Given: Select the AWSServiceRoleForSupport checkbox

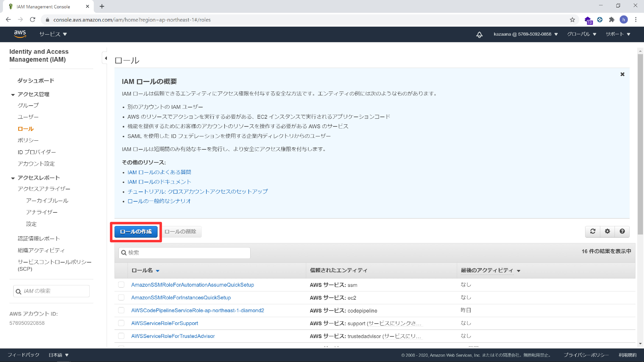Looking at the screenshot, I should pos(121,323).
